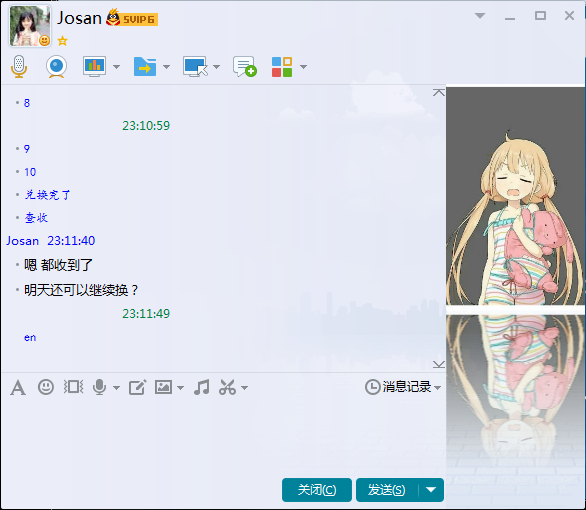The width and height of the screenshot is (586, 510).
Task: Expand the screenshot options dropdown arrow
Action: 244,388
